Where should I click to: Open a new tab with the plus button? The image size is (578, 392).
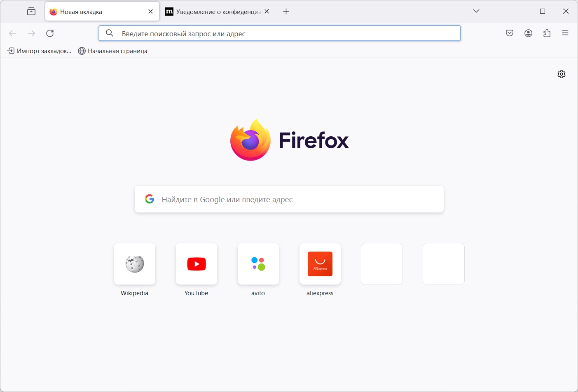pos(286,11)
